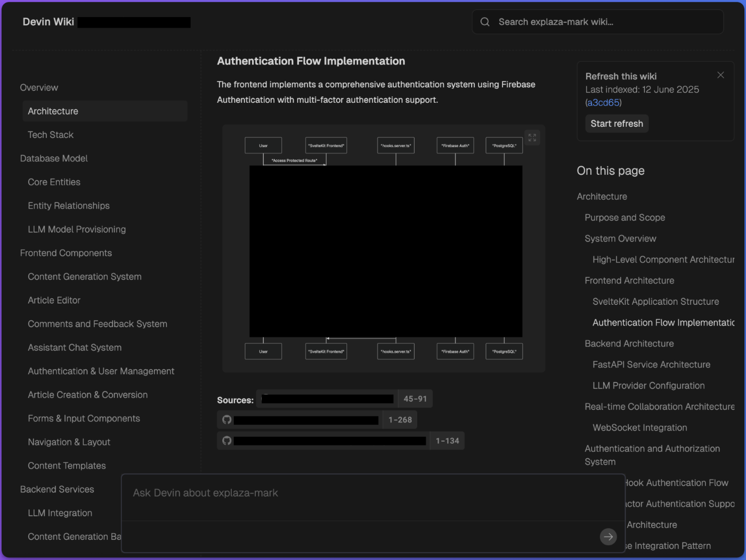The height and width of the screenshot is (560, 746).
Task: Open the source file with lines 1-134
Action: click(340, 441)
